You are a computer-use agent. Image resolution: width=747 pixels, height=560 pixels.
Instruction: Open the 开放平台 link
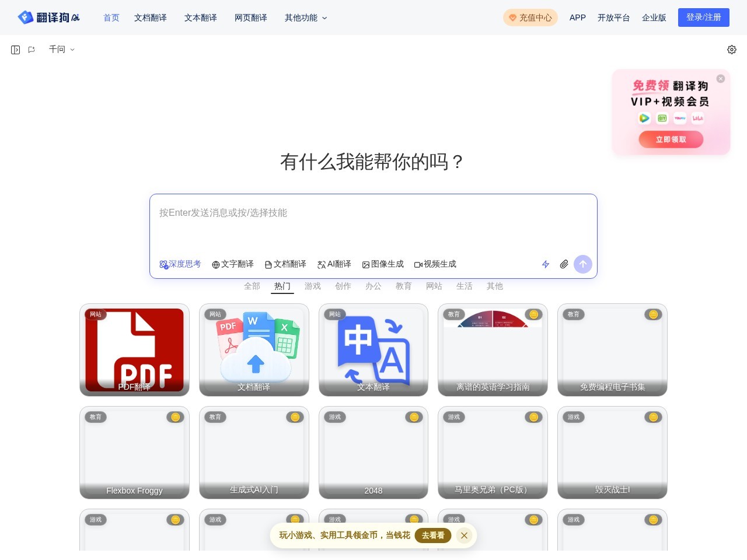(x=614, y=17)
